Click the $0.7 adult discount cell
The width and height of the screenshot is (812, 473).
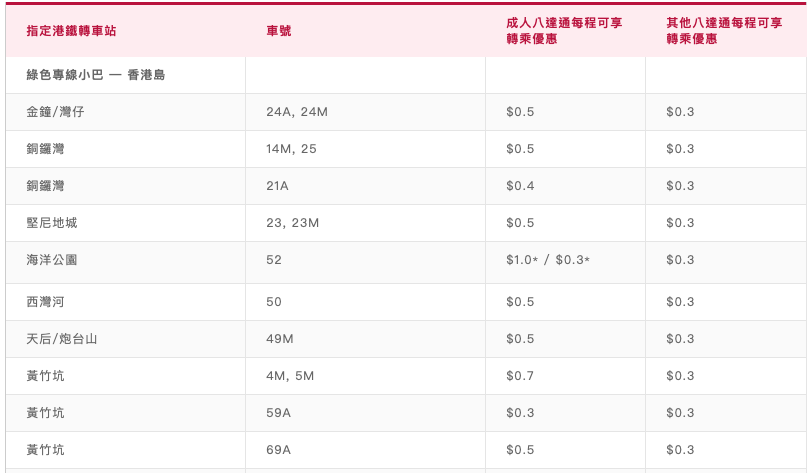point(520,376)
